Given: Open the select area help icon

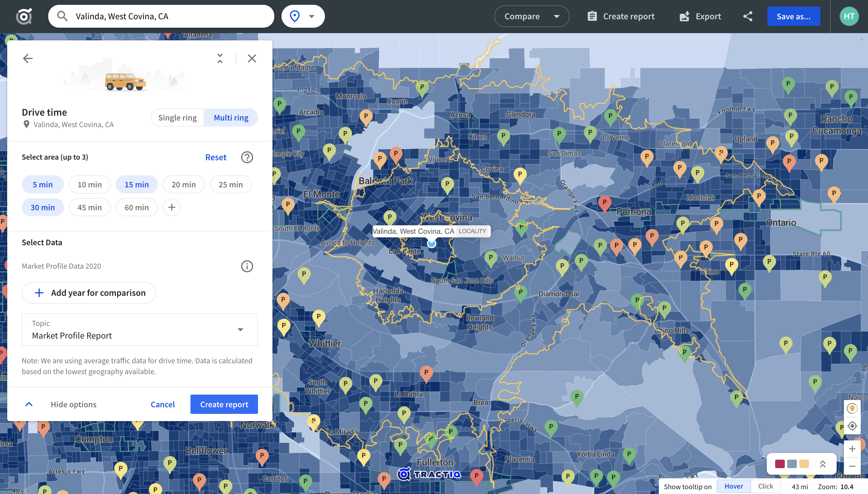Looking at the screenshot, I should click(x=247, y=157).
